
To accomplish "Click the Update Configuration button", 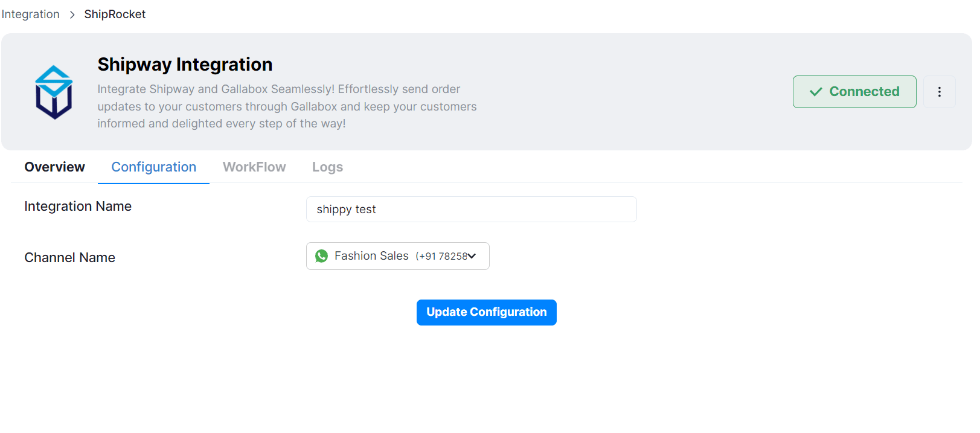I will pos(487,312).
